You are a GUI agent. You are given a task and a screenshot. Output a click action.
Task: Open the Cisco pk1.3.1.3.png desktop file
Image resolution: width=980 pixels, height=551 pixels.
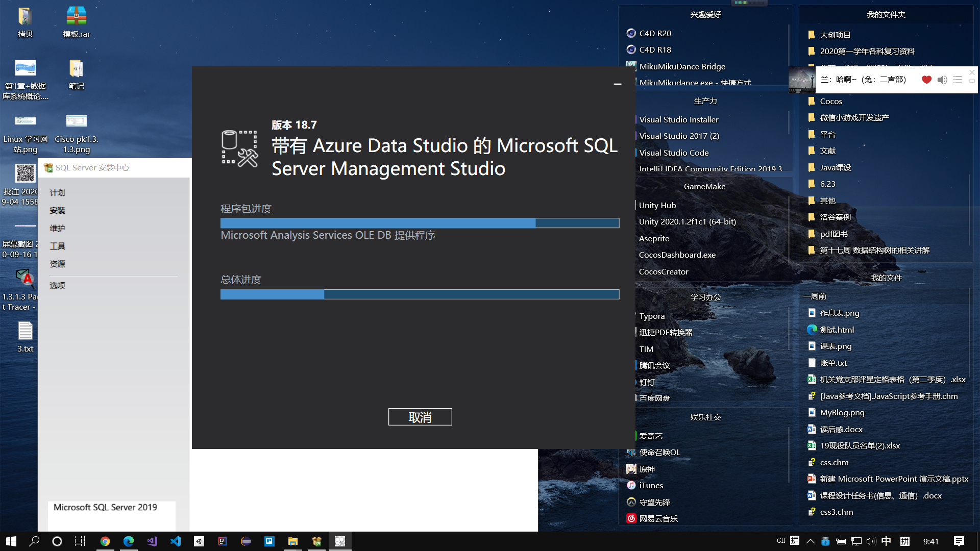click(x=76, y=134)
